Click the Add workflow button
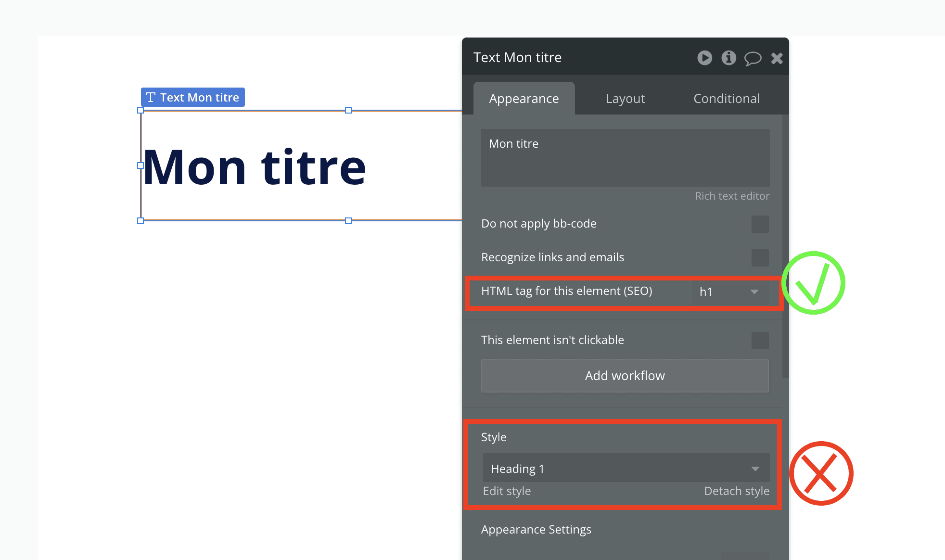The height and width of the screenshot is (560, 945). (x=625, y=376)
